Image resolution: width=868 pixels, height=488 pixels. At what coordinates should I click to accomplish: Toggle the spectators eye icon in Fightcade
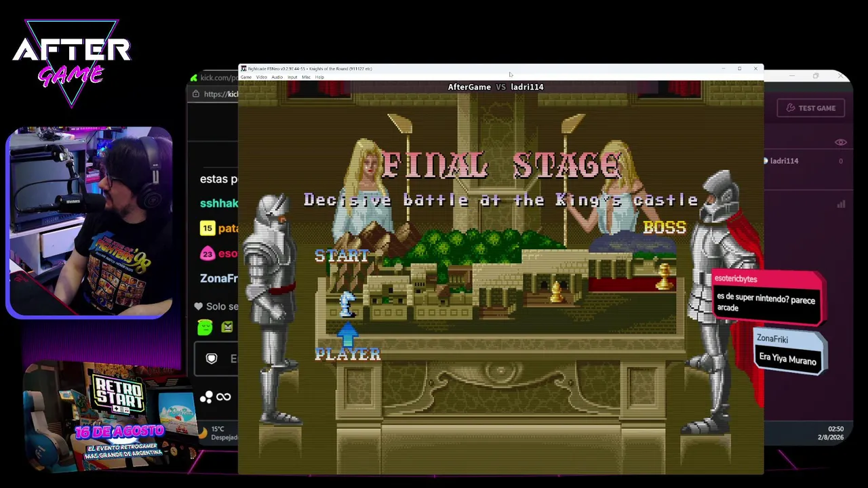pyautogui.click(x=841, y=142)
